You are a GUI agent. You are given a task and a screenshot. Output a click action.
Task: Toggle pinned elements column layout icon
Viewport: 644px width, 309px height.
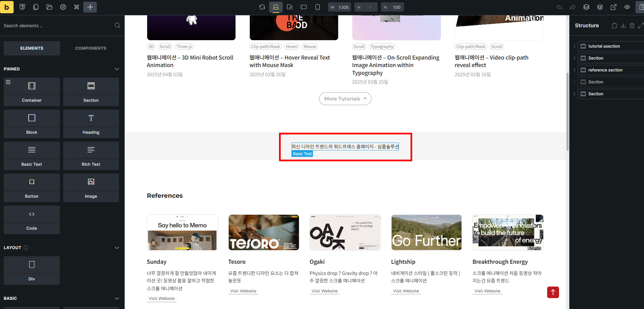[8, 82]
